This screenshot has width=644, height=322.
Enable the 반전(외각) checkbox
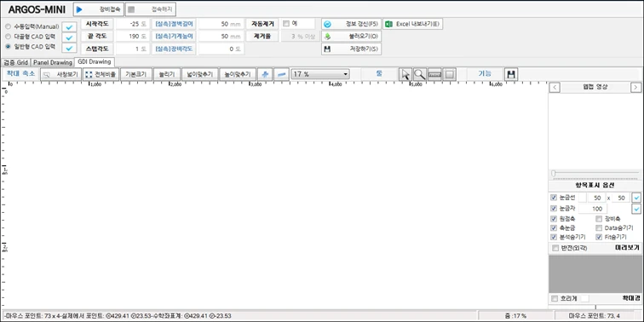point(555,248)
